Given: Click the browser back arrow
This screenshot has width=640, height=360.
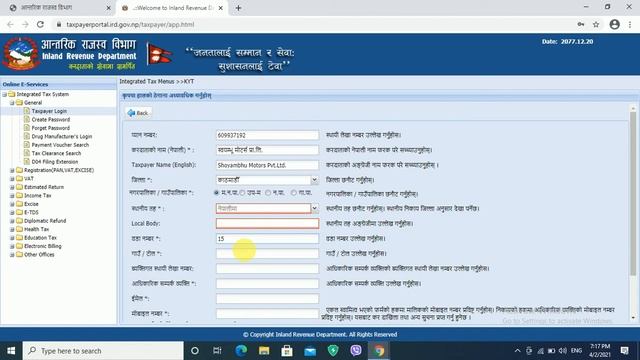Looking at the screenshot, I should [10, 24].
